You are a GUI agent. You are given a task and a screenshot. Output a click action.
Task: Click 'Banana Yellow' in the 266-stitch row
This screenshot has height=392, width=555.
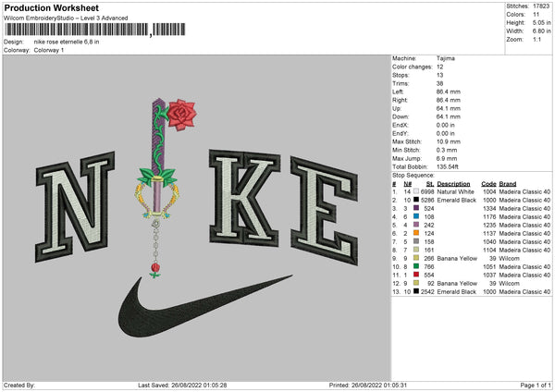[457, 258]
